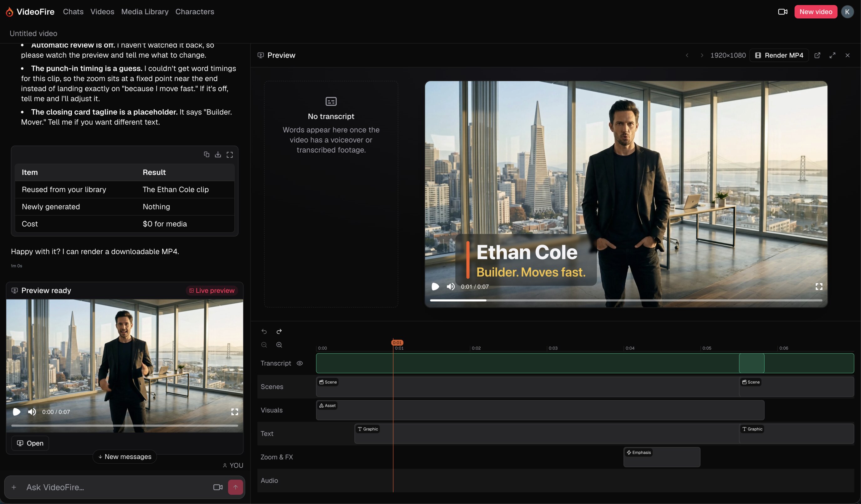Click the New video button
The height and width of the screenshot is (504, 861).
(816, 12)
